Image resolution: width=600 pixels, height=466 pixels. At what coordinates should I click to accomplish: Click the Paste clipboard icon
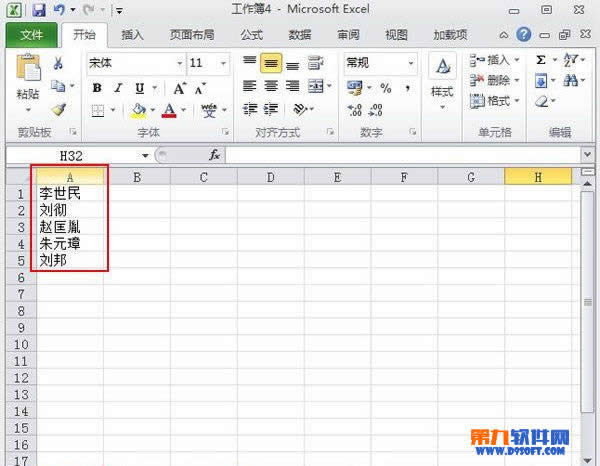pyautogui.click(x=28, y=67)
